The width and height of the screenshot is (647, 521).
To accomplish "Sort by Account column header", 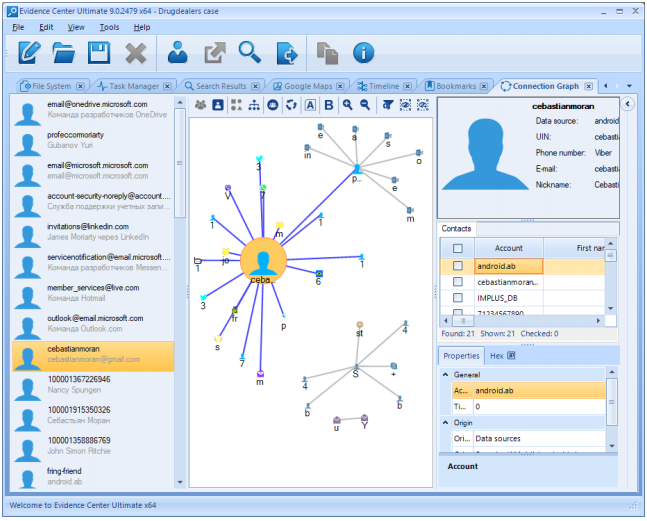I will click(508, 248).
